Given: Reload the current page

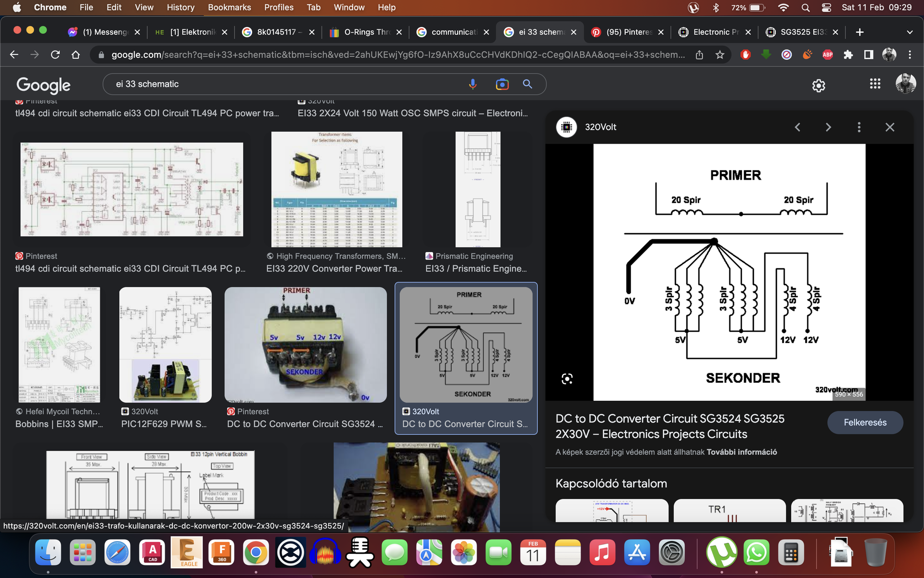Looking at the screenshot, I should (x=55, y=55).
